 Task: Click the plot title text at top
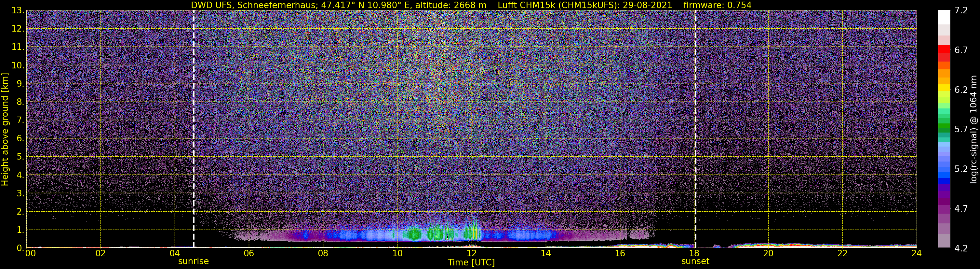[x=471, y=5]
